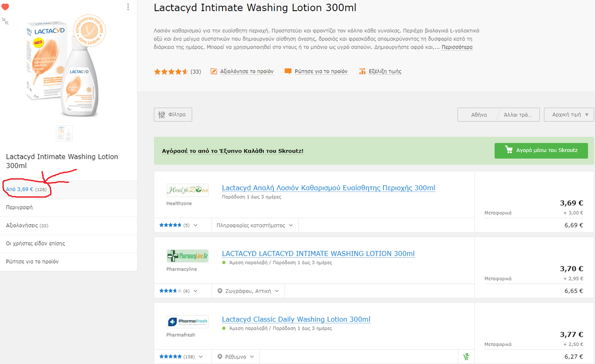
Task: Click the pencil review icon
Action: point(214,71)
